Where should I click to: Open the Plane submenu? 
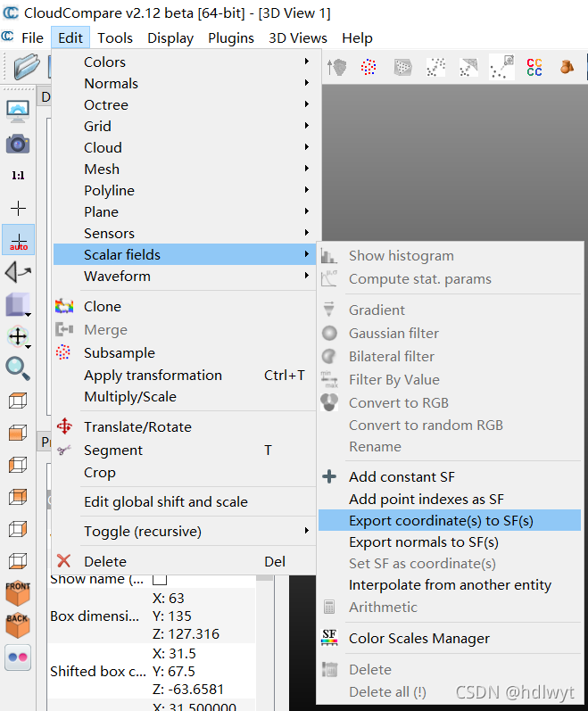point(184,211)
